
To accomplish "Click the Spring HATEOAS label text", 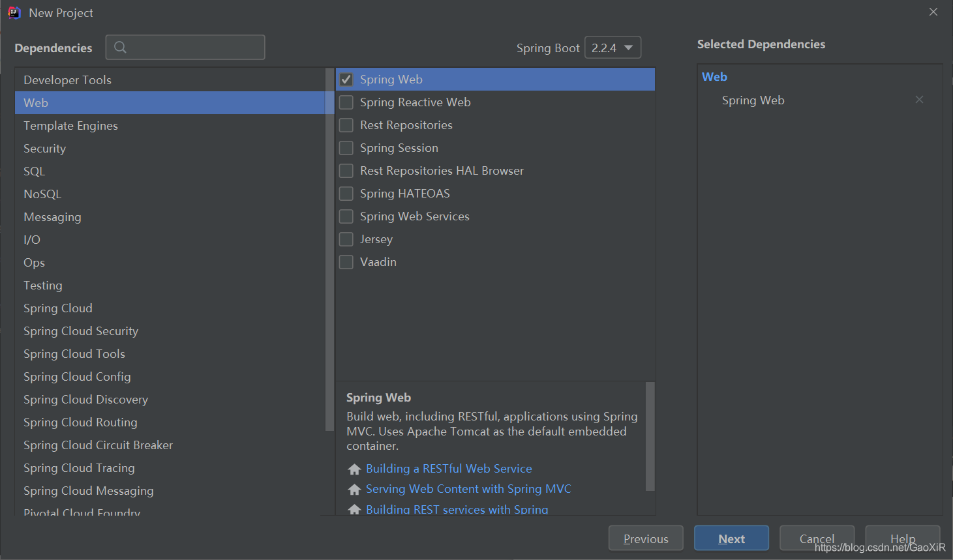I will (x=405, y=194).
